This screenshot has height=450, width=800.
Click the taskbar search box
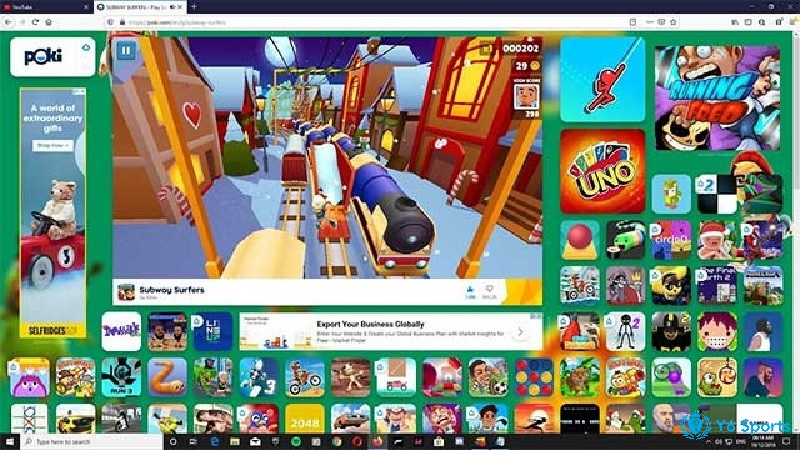(92, 442)
